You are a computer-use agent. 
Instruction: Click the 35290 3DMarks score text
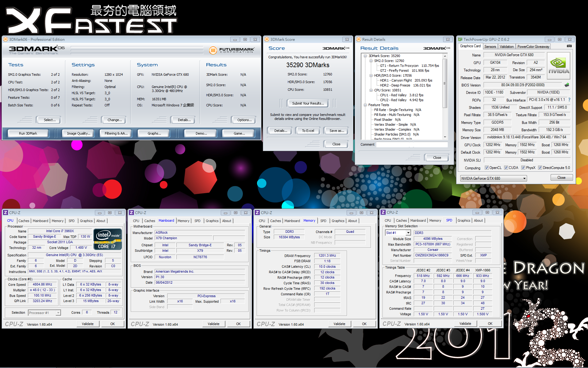[x=308, y=65]
